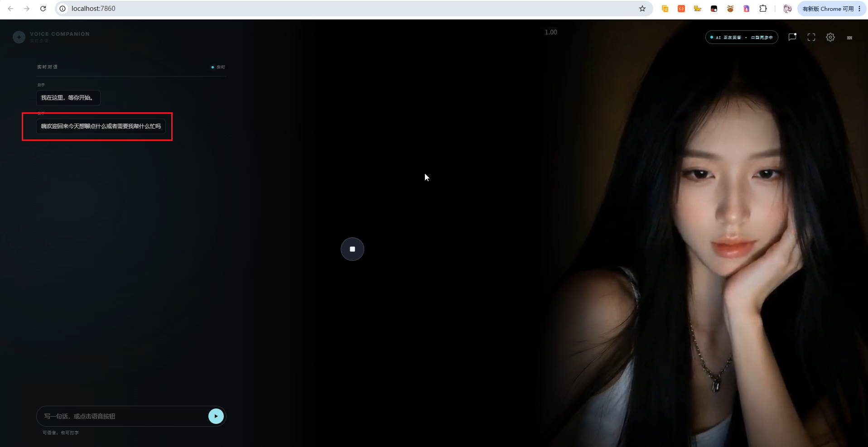Open the yellow cat extension
The image size is (868, 447).
pos(698,9)
